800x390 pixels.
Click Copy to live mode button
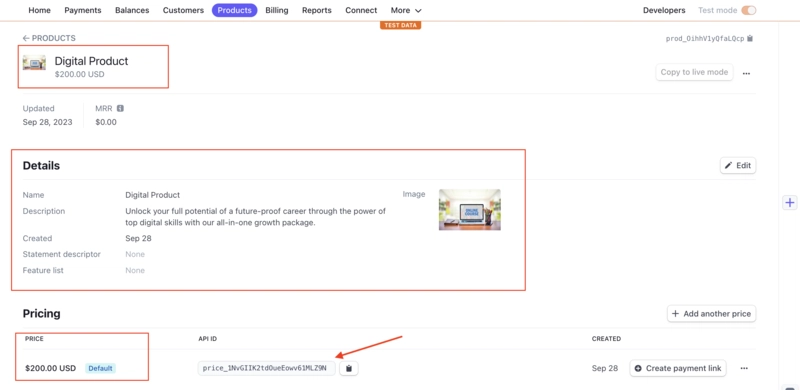coord(694,72)
